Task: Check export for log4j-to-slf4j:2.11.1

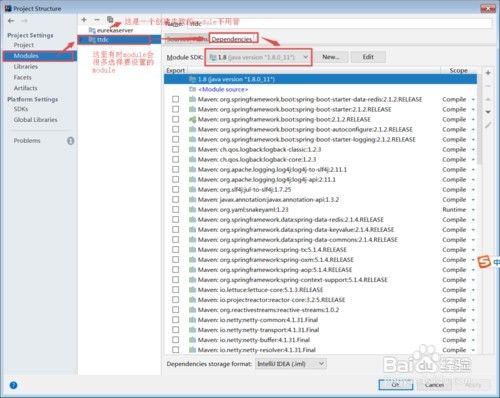Action: (x=176, y=169)
